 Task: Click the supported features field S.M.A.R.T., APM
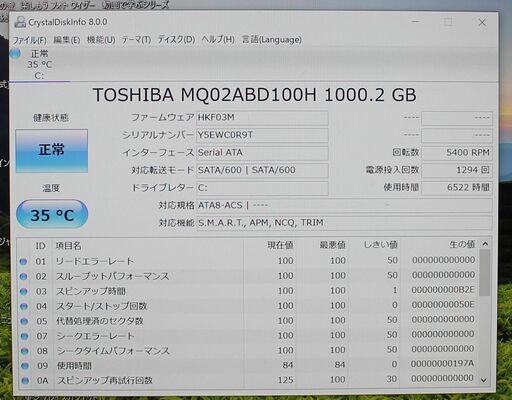344,223
